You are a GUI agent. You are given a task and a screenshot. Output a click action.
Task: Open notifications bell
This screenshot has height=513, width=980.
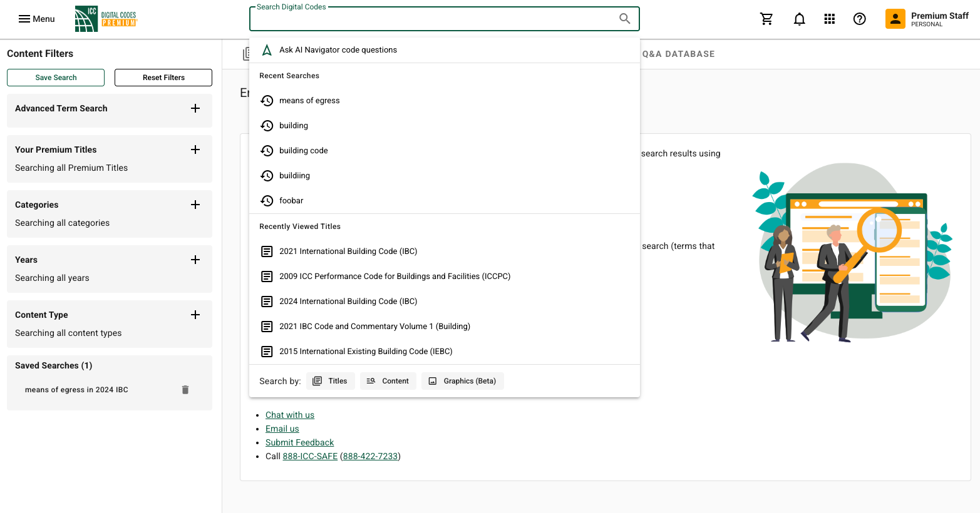coord(799,19)
